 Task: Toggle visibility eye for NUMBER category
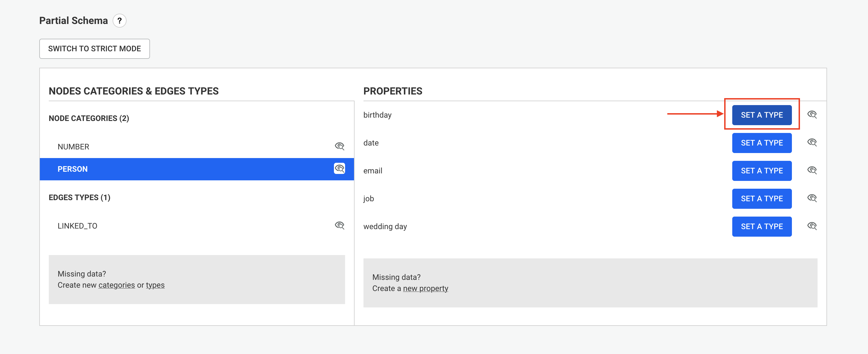(x=339, y=146)
